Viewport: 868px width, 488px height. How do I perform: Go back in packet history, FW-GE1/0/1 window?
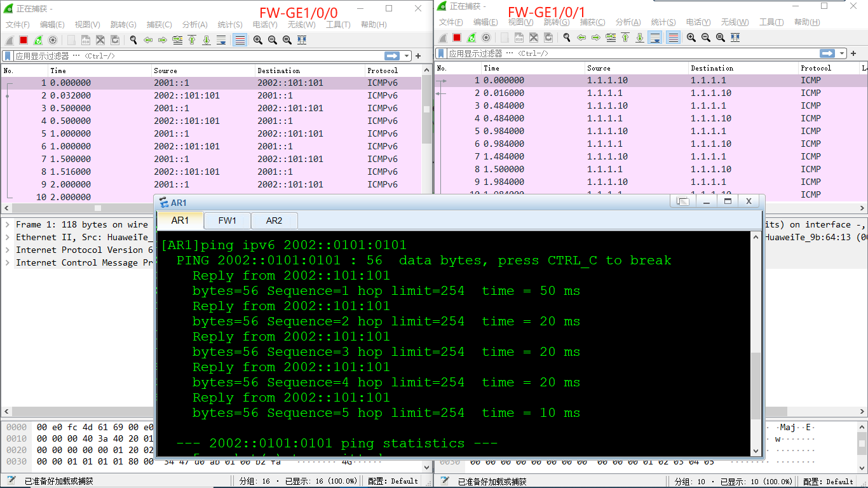581,37
